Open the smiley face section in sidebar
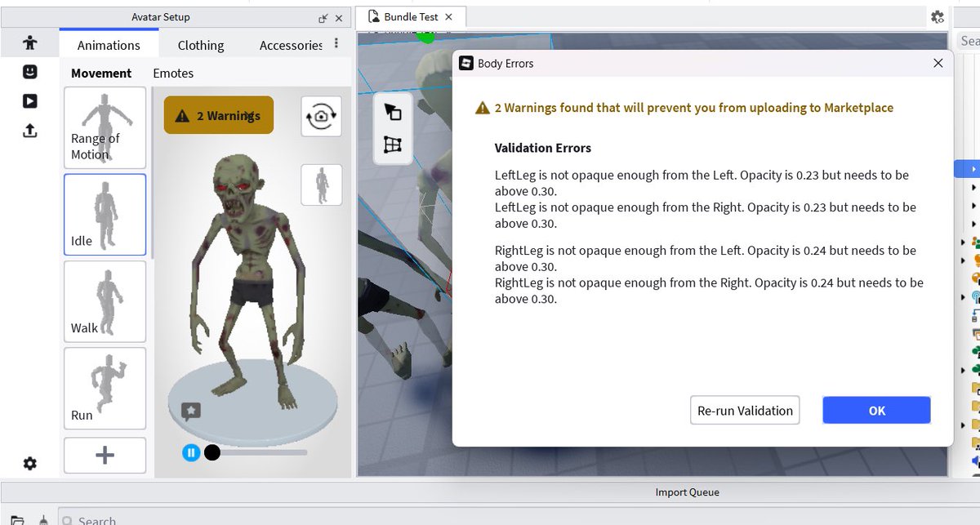Image resolution: width=980 pixels, height=525 pixels. (x=30, y=72)
